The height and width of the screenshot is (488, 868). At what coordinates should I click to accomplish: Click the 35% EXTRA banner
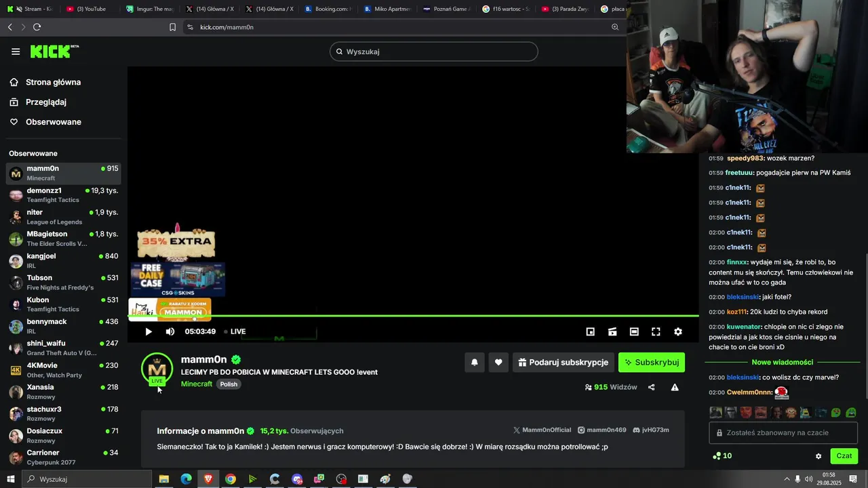(x=176, y=242)
